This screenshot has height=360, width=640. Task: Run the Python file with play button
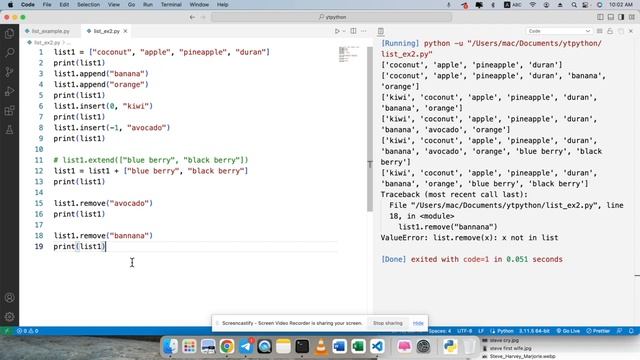coord(337,31)
